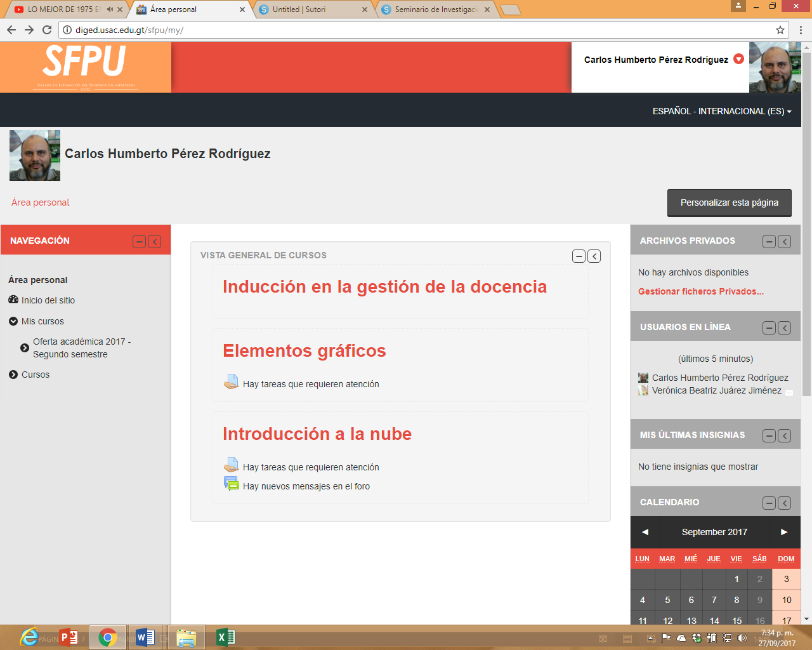Bookmark this page with the star icon
The width and height of the screenshot is (812, 650).
(x=780, y=30)
